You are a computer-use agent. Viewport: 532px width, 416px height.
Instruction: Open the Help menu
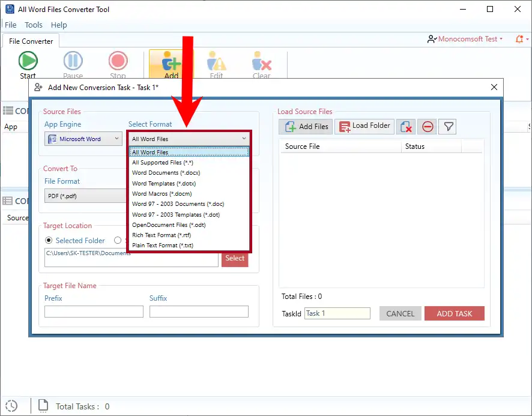click(59, 25)
